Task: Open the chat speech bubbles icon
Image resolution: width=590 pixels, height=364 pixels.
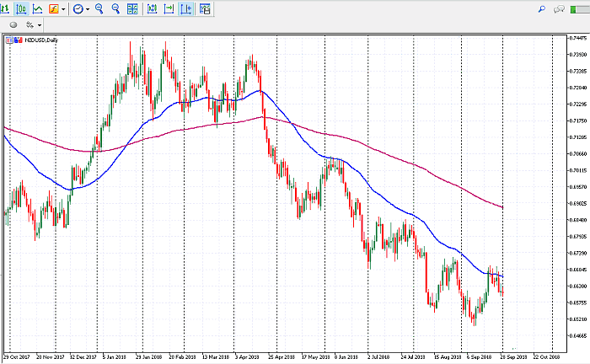Action: pyautogui.click(x=558, y=8)
